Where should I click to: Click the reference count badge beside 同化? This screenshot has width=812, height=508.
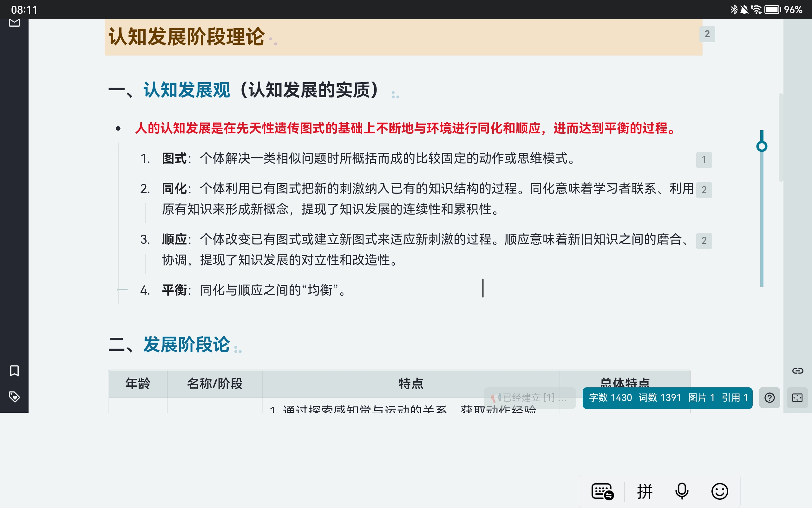pos(704,190)
